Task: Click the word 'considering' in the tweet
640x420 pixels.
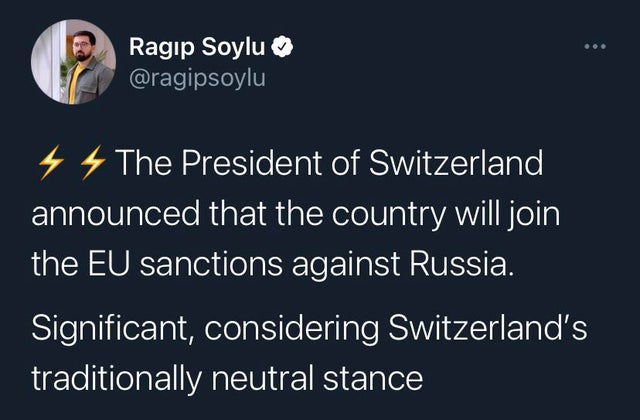Action: 296,329
